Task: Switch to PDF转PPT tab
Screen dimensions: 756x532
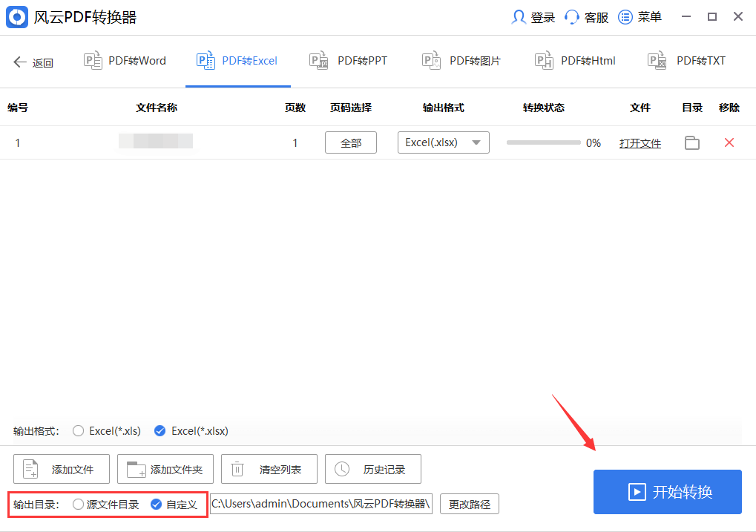Action: [x=348, y=62]
